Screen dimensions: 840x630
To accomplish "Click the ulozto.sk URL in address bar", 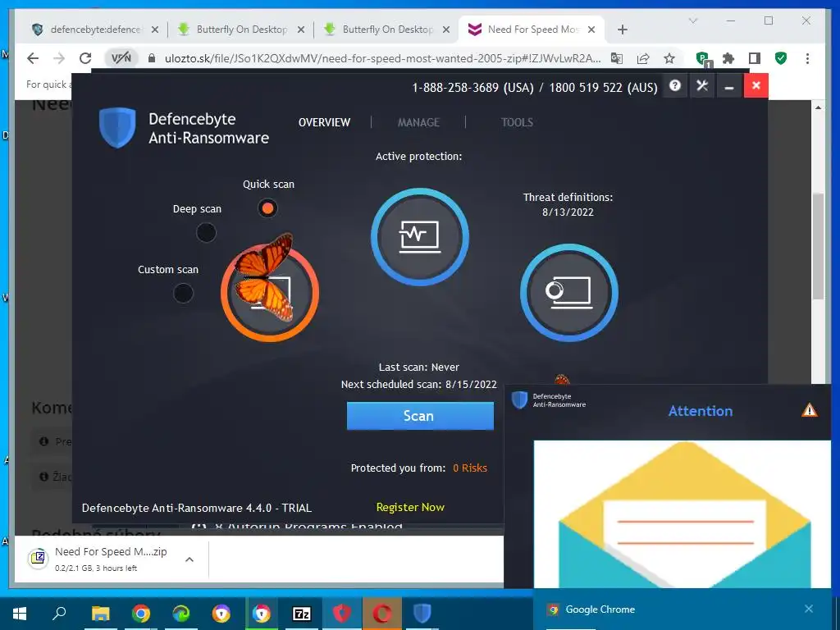I will point(382,58).
